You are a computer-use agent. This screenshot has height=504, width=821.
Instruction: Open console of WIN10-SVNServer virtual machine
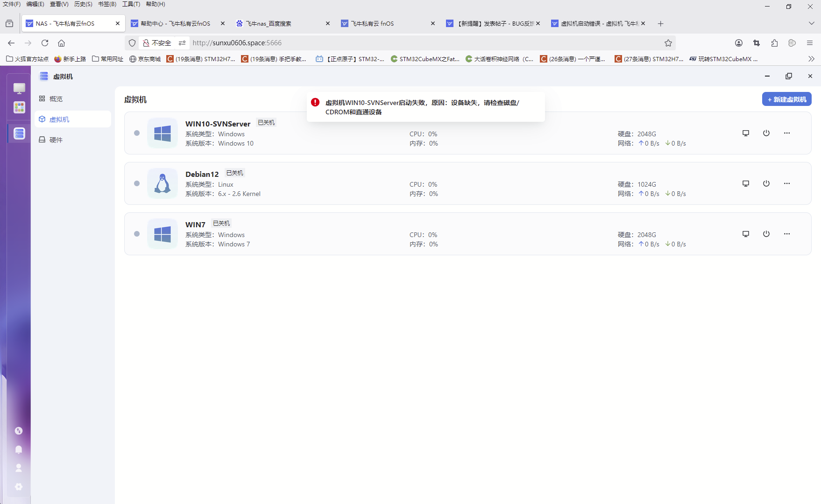(746, 133)
